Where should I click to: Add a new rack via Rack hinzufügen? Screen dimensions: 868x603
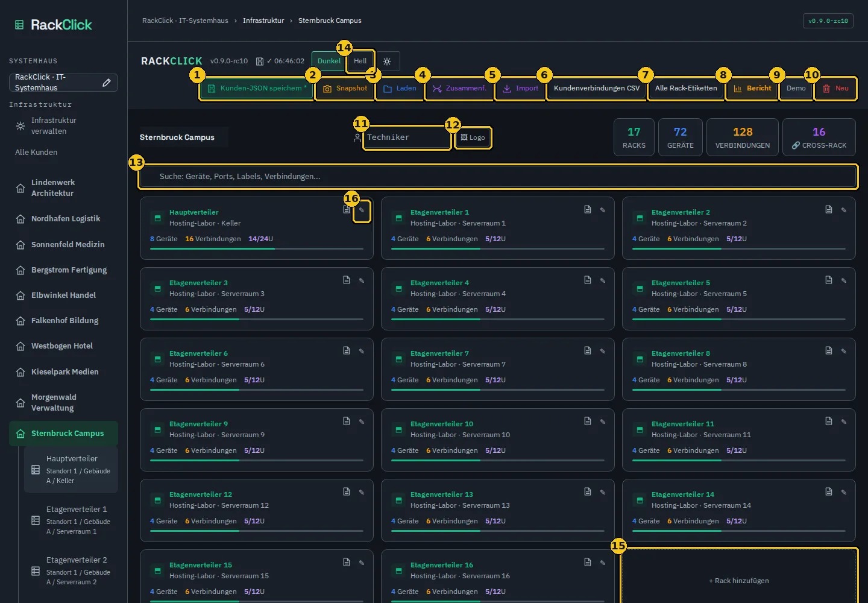click(739, 580)
